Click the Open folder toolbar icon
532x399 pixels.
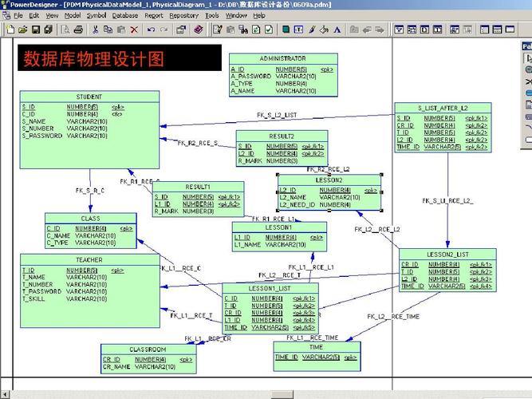coord(22,30)
